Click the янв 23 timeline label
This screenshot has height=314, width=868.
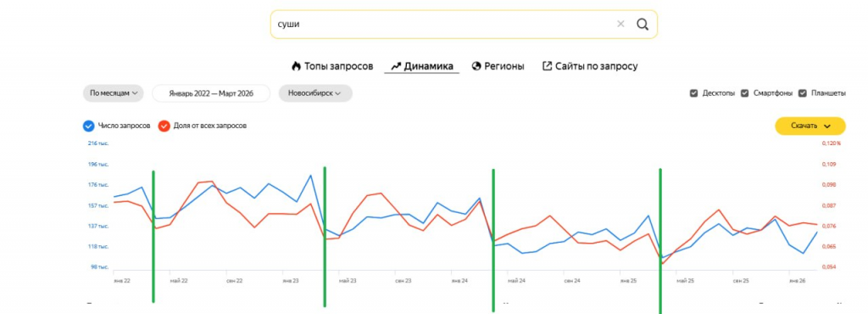tap(291, 281)
